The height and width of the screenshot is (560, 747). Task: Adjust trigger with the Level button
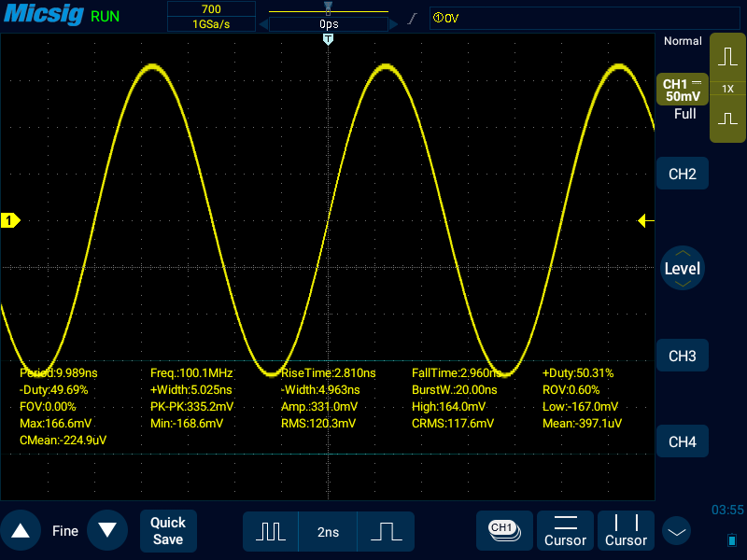pyautogui.click(x=683, y=268)
